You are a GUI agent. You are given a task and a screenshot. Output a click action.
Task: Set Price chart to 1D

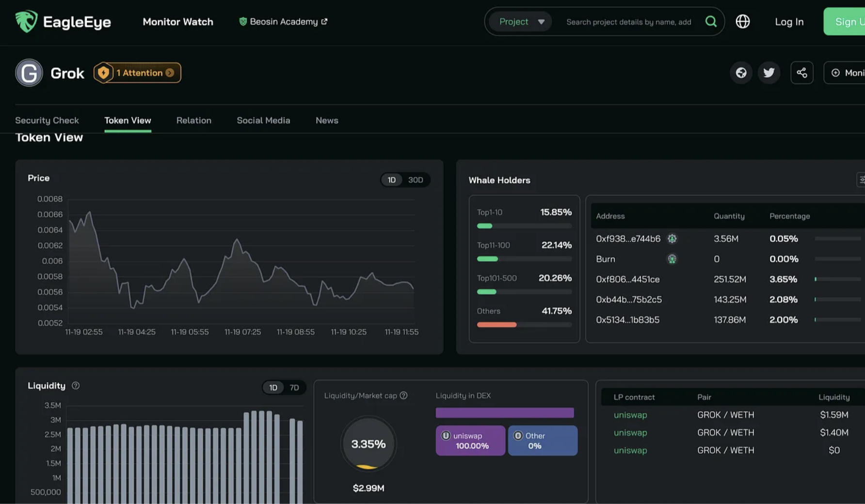(391, 180)
